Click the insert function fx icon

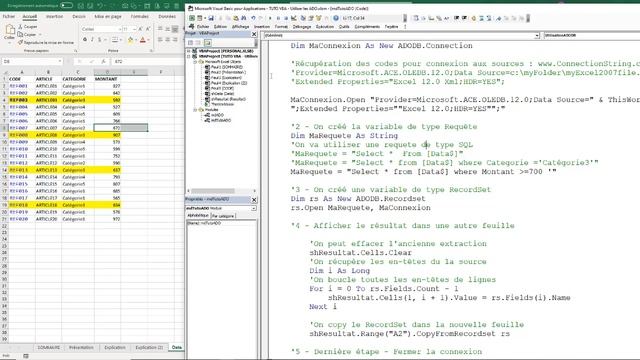coord(104,61)
